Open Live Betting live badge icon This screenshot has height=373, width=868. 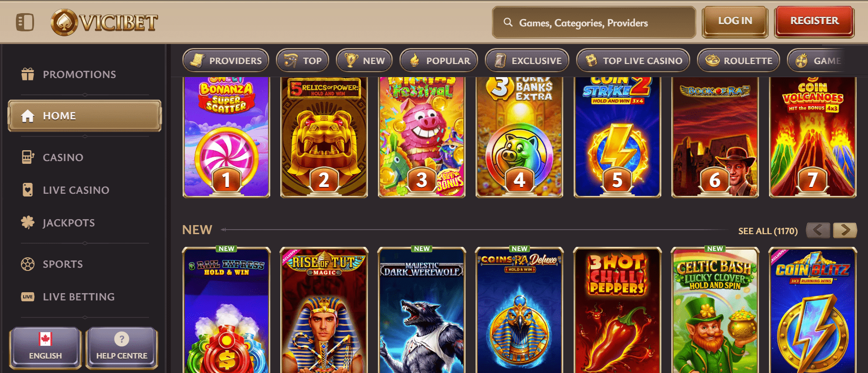pyautogui.click(x=28, y=297)
